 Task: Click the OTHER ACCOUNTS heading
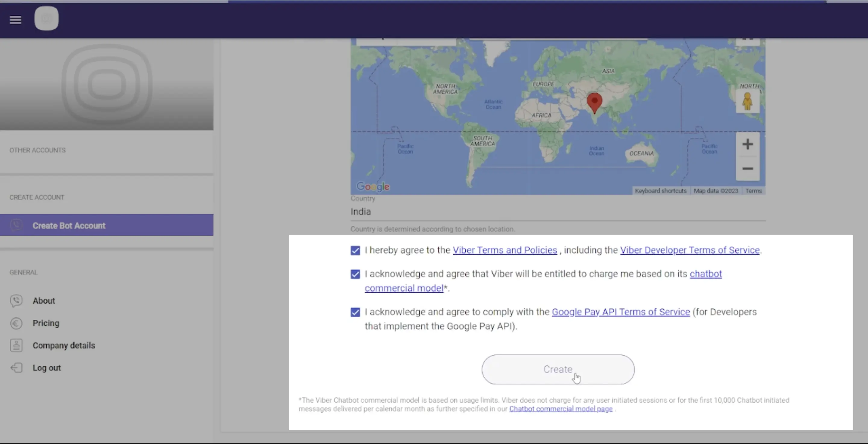click(37, 150)
